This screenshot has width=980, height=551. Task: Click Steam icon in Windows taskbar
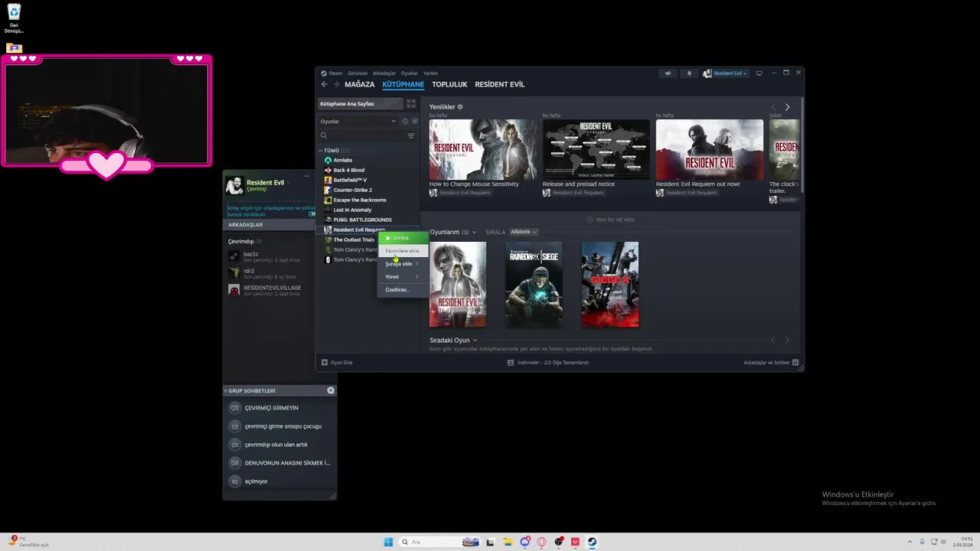592,542
